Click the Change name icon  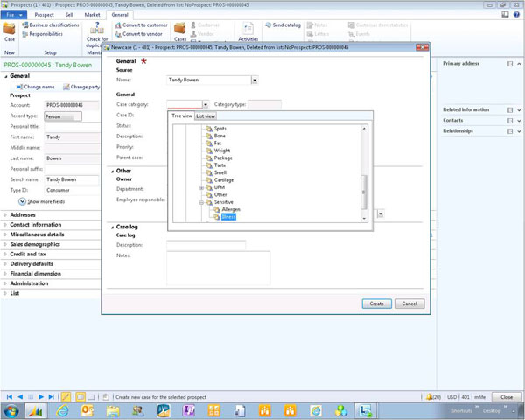click(x=19, y=87)
